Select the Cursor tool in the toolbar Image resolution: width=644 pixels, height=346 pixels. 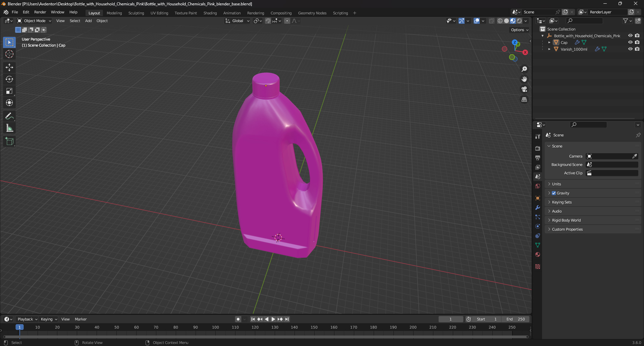pos(9,54)
